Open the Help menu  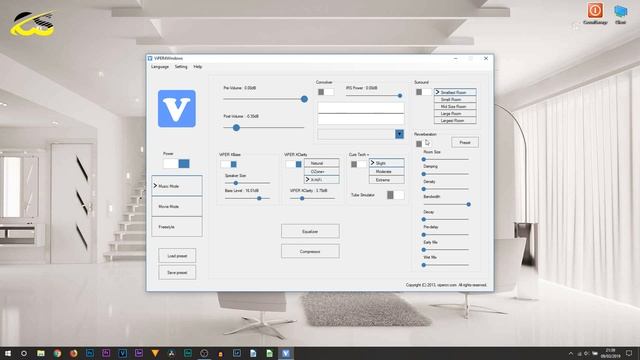click(198, 67)
